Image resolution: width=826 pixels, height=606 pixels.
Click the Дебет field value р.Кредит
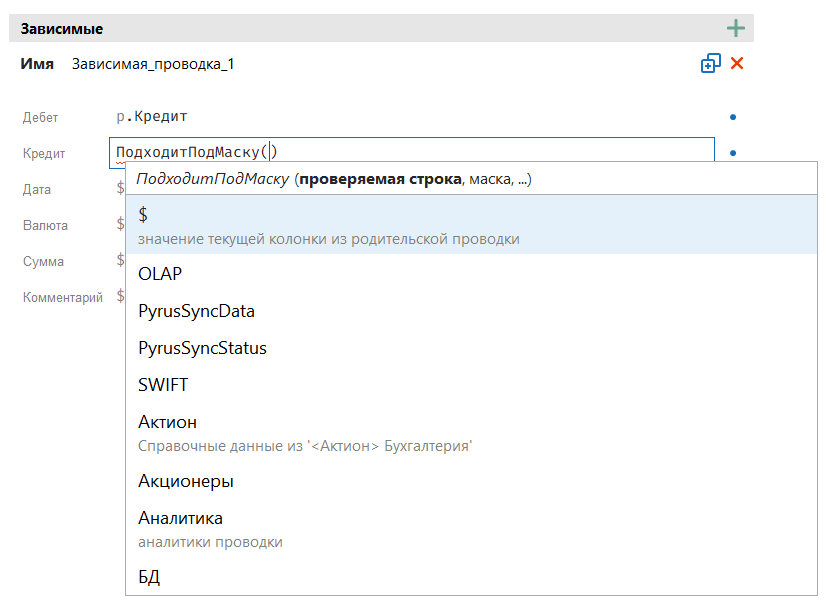tap(152, 117)
